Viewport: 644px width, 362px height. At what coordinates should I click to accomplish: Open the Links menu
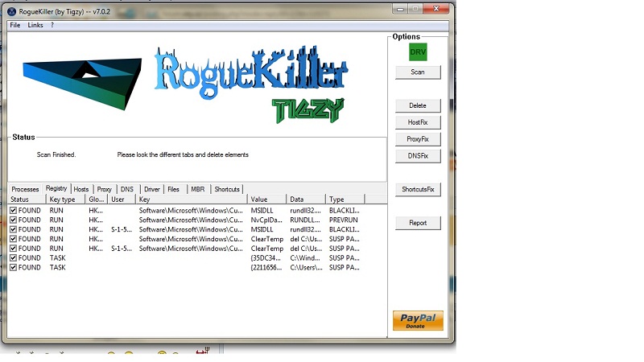(35, 25)
